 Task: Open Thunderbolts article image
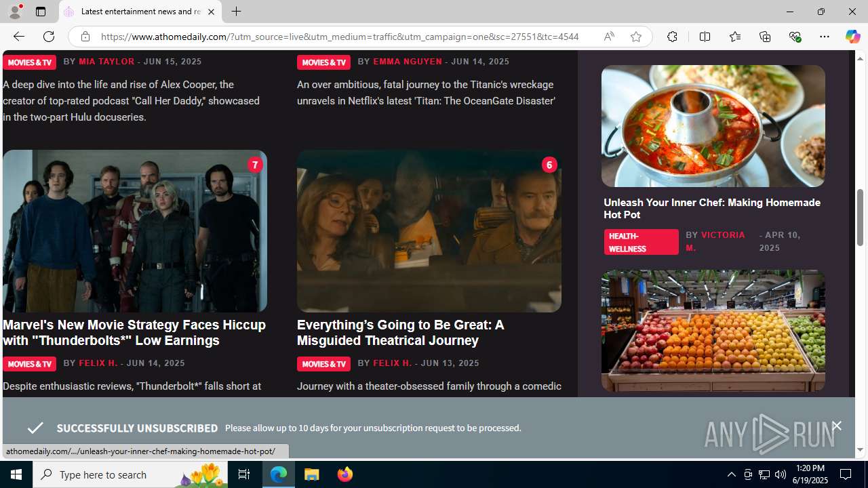click(135, 231)
